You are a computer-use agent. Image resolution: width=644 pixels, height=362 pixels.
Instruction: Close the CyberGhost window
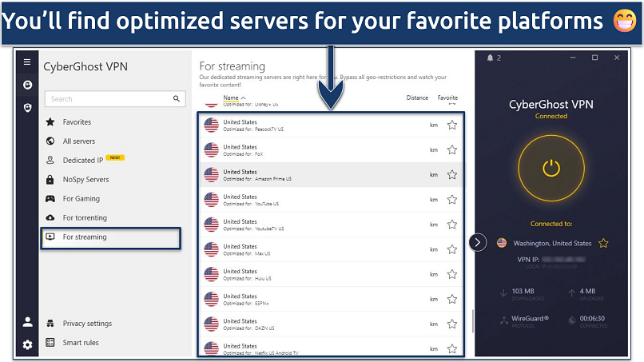point(617,58)
